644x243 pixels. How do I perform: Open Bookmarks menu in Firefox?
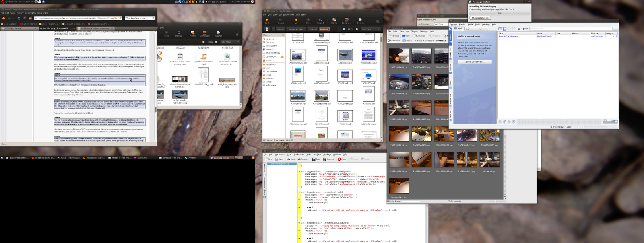[30, 13]
